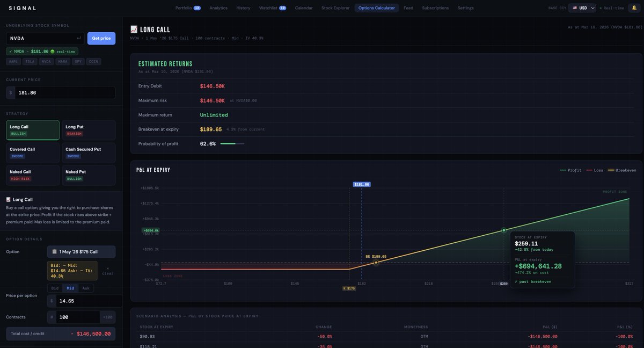
Task: Click the K $175 strike label on chart
Action: [349, 288]
